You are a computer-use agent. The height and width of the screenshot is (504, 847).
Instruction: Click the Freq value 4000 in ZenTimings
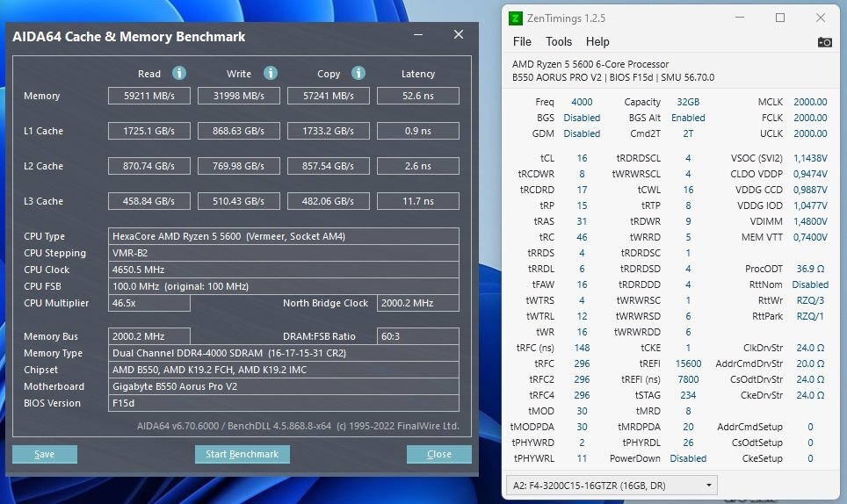[x=582, y=102]
